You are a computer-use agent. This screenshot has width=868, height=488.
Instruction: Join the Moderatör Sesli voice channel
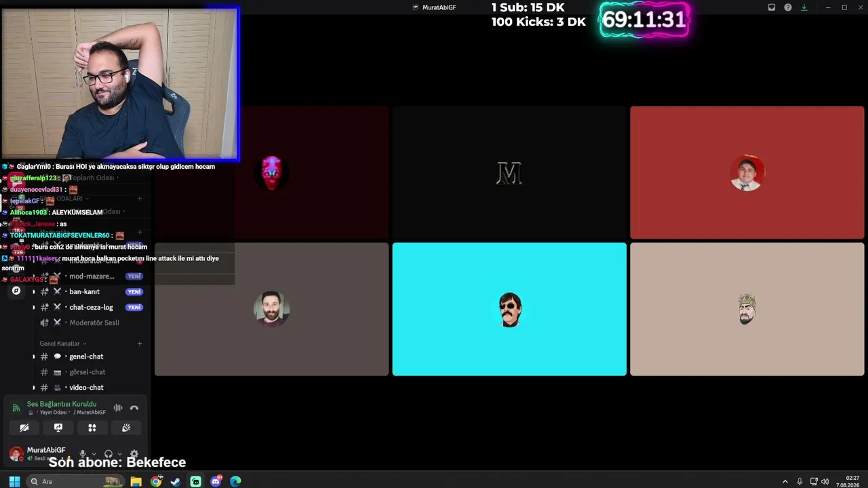tap(94, 323)
